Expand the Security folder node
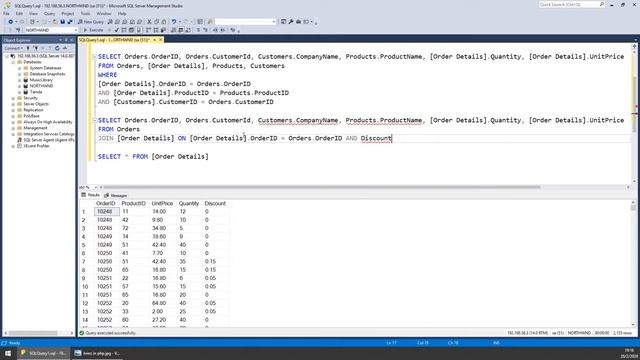The image size is (640, 360). click(x=13, y=98)
